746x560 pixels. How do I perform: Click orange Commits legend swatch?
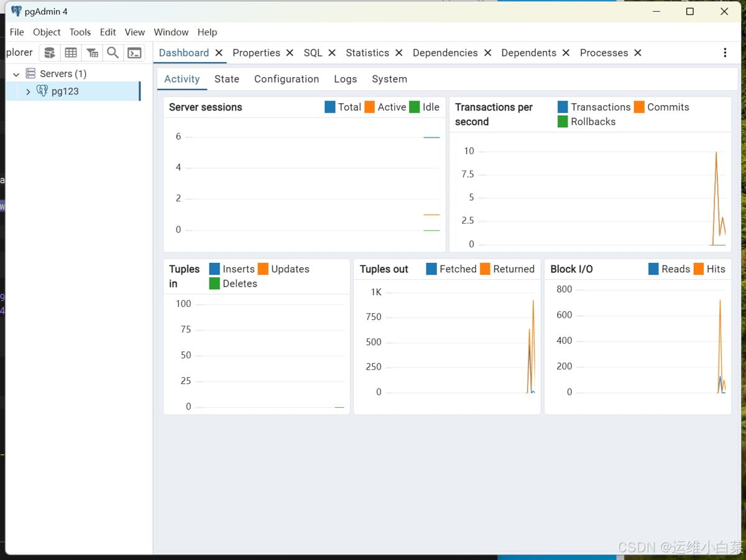coord(639,107)
